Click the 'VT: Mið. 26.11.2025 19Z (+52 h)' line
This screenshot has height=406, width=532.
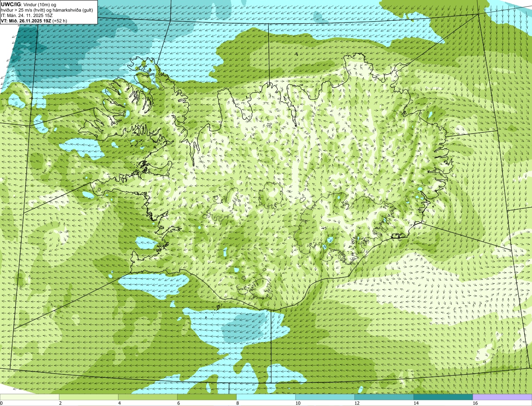pos(34,20)
